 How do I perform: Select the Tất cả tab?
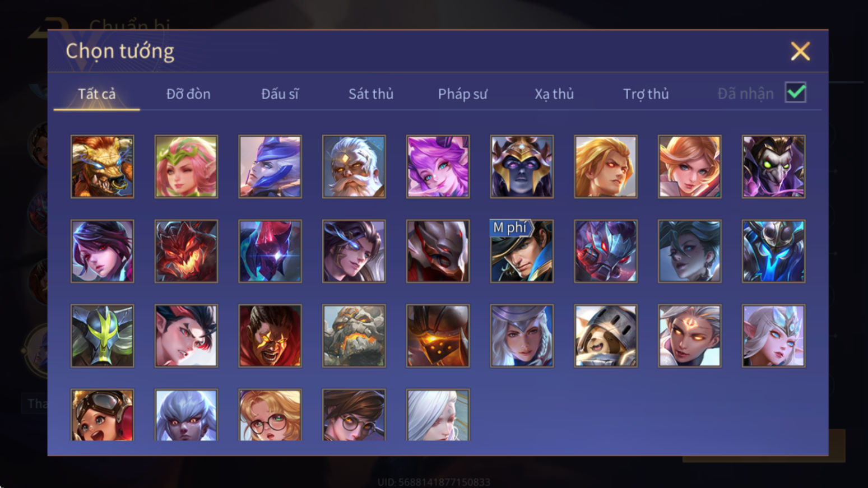96,94
